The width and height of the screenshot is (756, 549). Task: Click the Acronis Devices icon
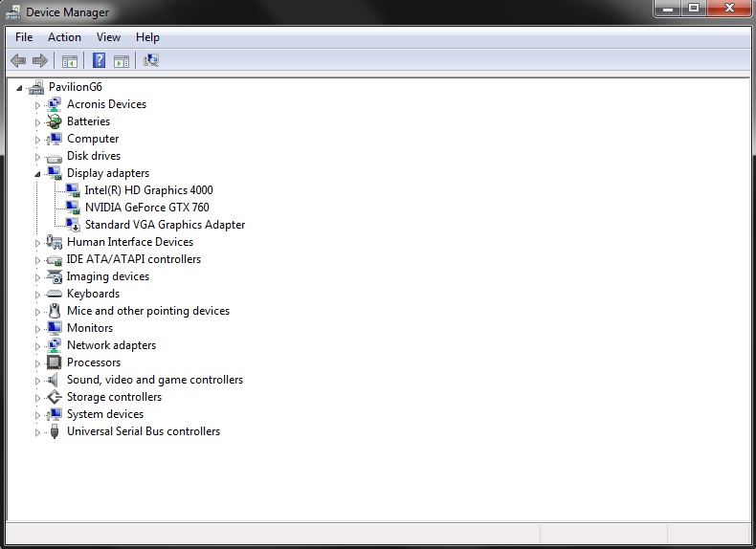[x=54, y=104]
